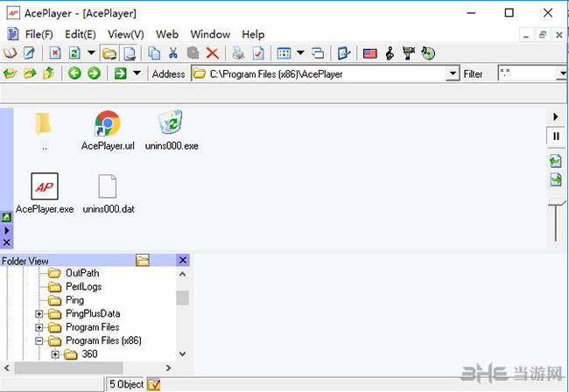
Task: Click the green Go arrow square icon
Action: point(120,73)
